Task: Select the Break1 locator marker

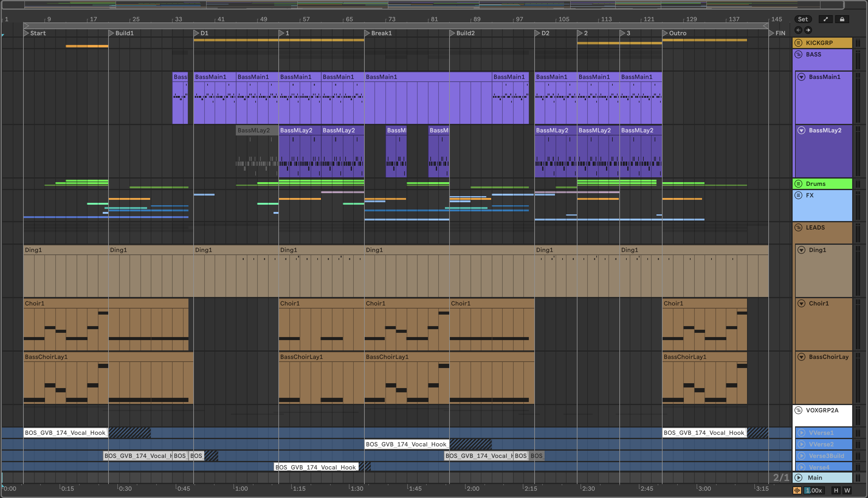Action: click(378, 33)
